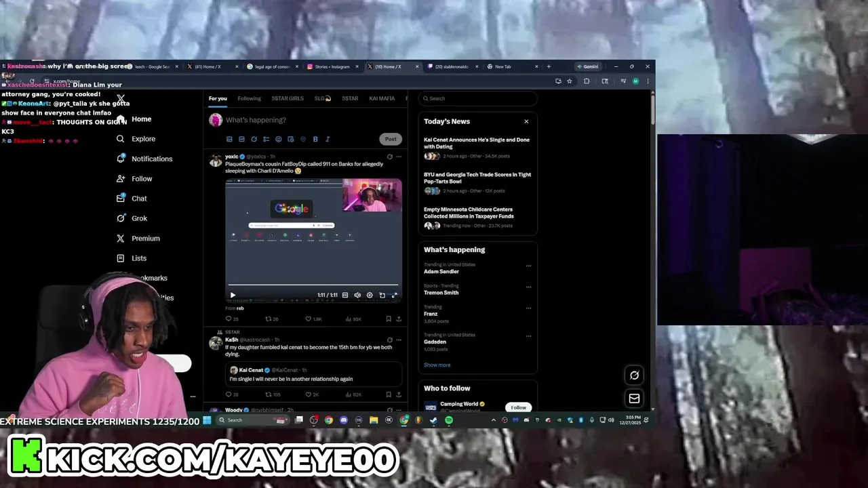Open the video settings gear
868x488 pixels.
click(370, 296)
